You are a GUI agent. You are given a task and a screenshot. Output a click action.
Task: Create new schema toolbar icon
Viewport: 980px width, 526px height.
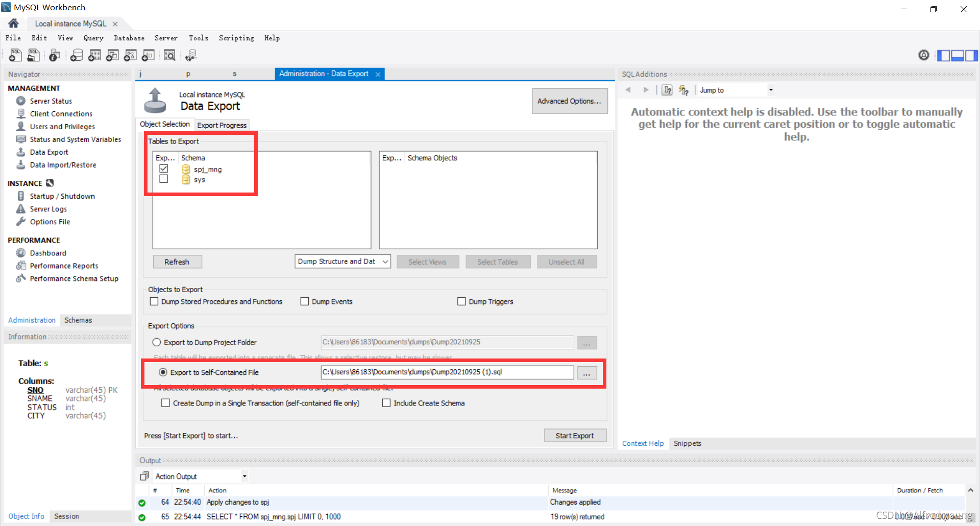click(x=77, y=55)
